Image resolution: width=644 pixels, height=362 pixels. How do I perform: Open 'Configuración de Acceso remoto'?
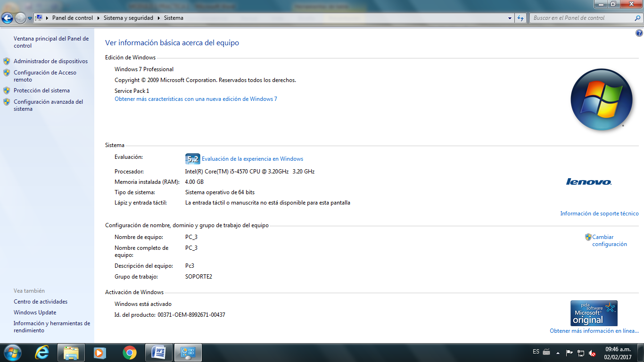[x=45, y=76]
